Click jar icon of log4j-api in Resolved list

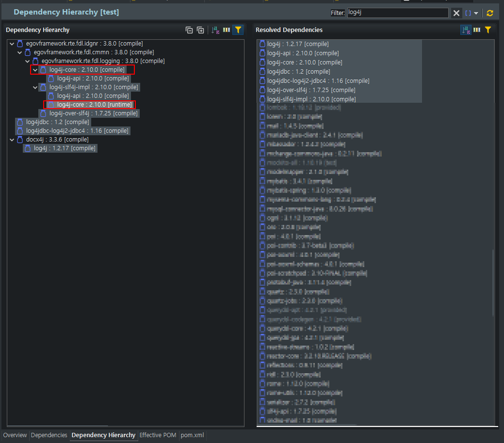[262, 53]
